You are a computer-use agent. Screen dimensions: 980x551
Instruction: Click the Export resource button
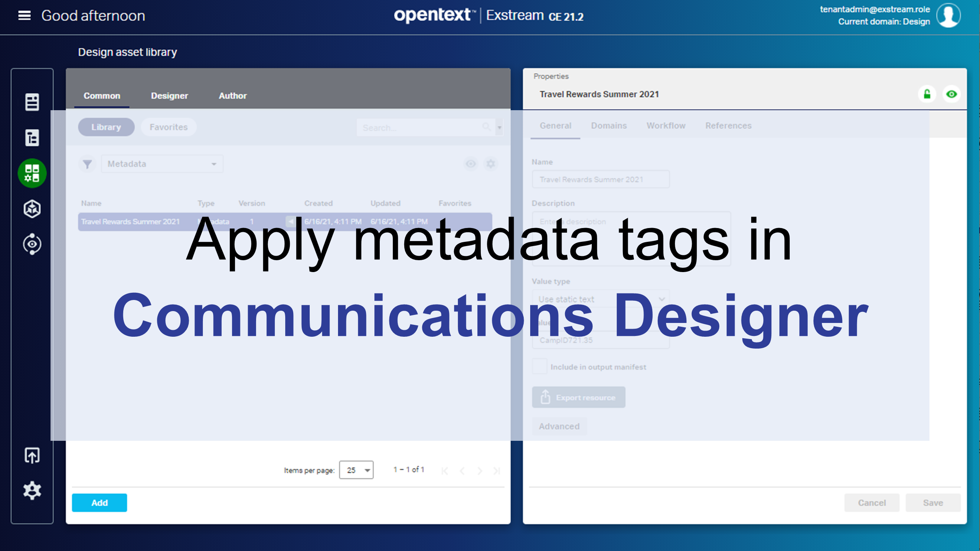578,397
